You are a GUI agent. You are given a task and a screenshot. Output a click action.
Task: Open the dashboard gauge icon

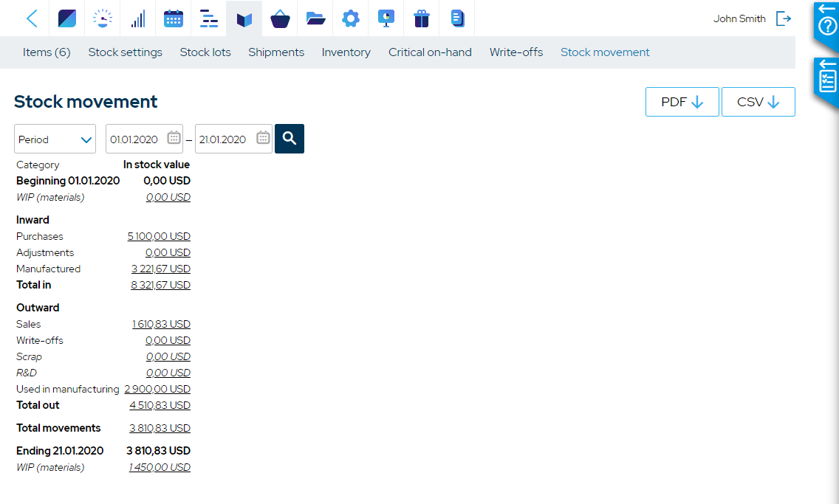point(102,18)
